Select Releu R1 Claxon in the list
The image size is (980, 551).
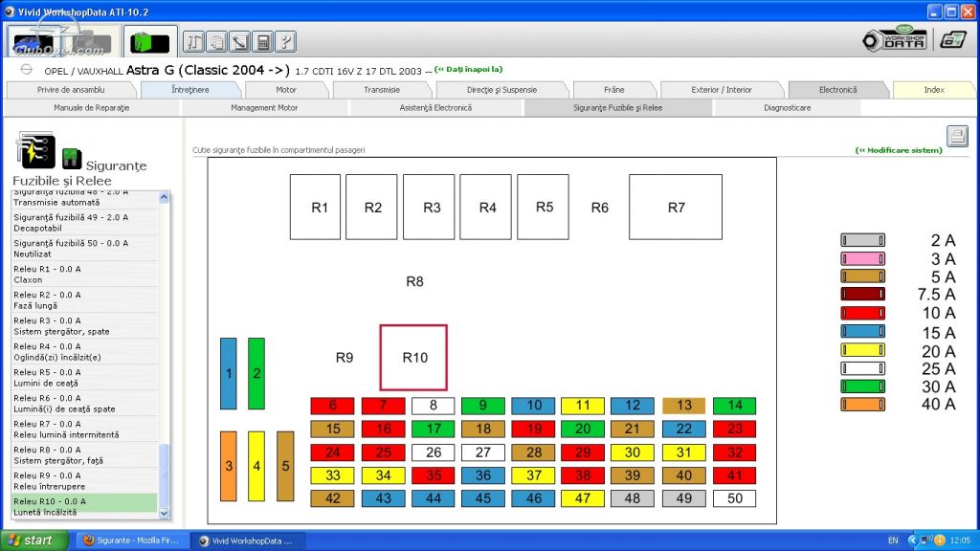[84, 275]
